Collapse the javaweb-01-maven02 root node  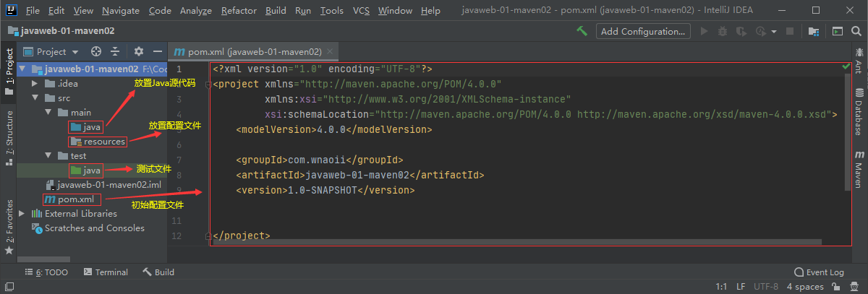click(23, 69)
